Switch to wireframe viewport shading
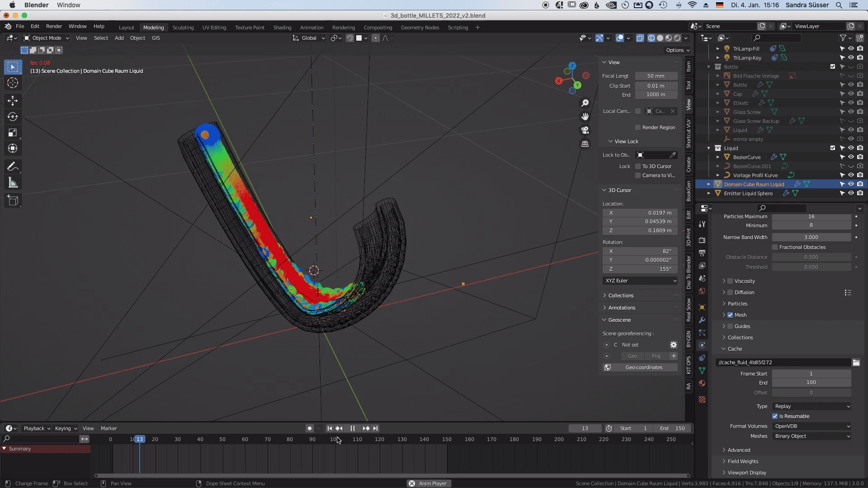This screenshot has height=488, width=868. (651, 38)
